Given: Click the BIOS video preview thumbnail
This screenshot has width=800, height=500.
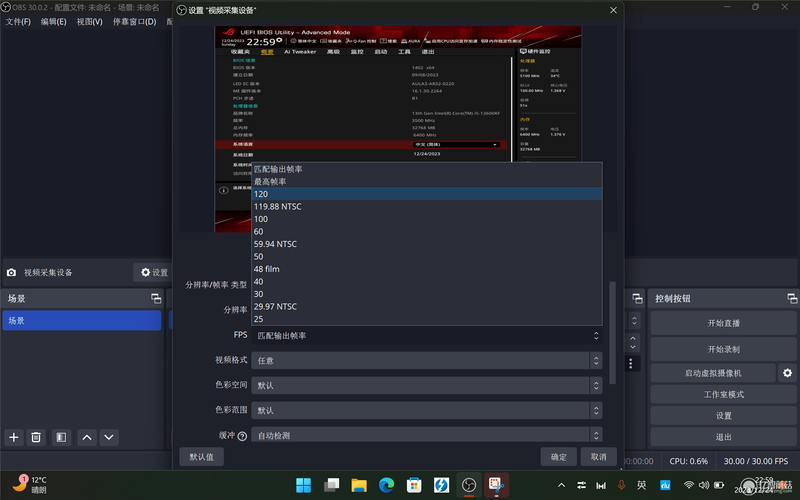Looking at the screenshot, I should click(x=398, y=129).
